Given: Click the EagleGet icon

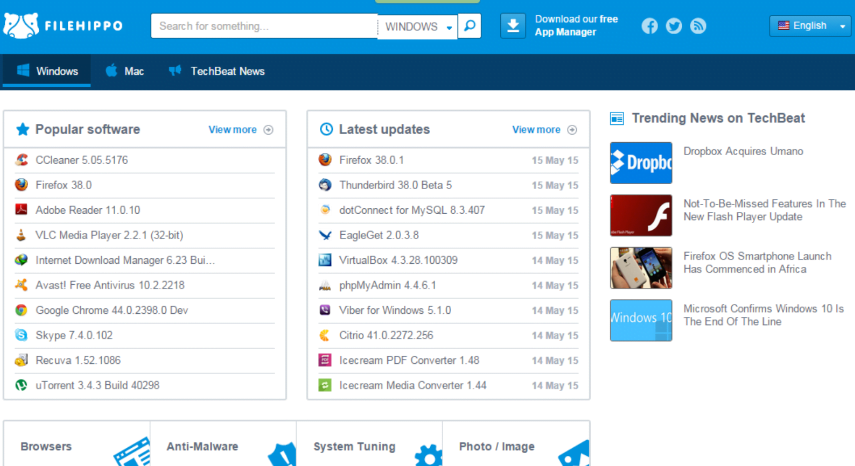Looking at the screenshot, I should pos(325,235).
